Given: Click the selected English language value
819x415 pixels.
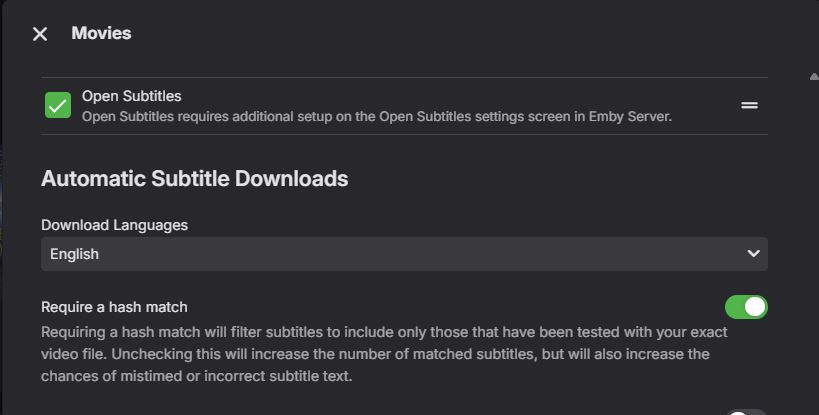Looking at the screenshot, I should [x=75, y=254].
